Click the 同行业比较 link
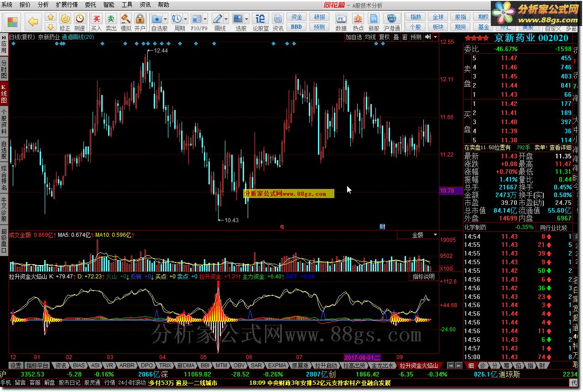Image resolution: width=583 pixels, height=392 pixels. click(554, 227)
